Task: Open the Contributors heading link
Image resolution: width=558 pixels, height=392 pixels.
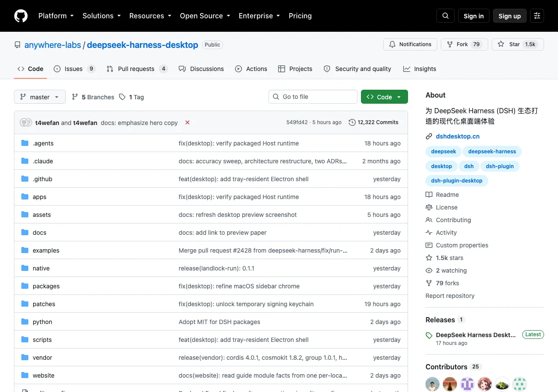Action: tap(446, 367)
